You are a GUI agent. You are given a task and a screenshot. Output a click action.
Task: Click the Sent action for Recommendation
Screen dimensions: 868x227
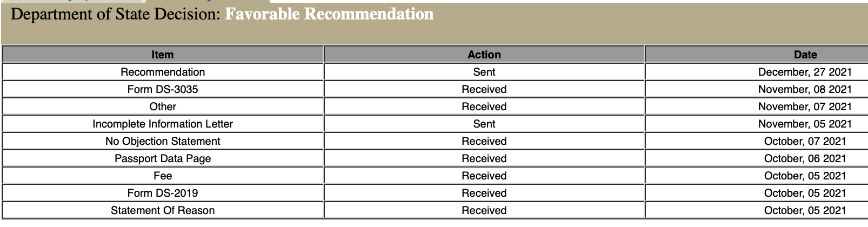point(484,72)
